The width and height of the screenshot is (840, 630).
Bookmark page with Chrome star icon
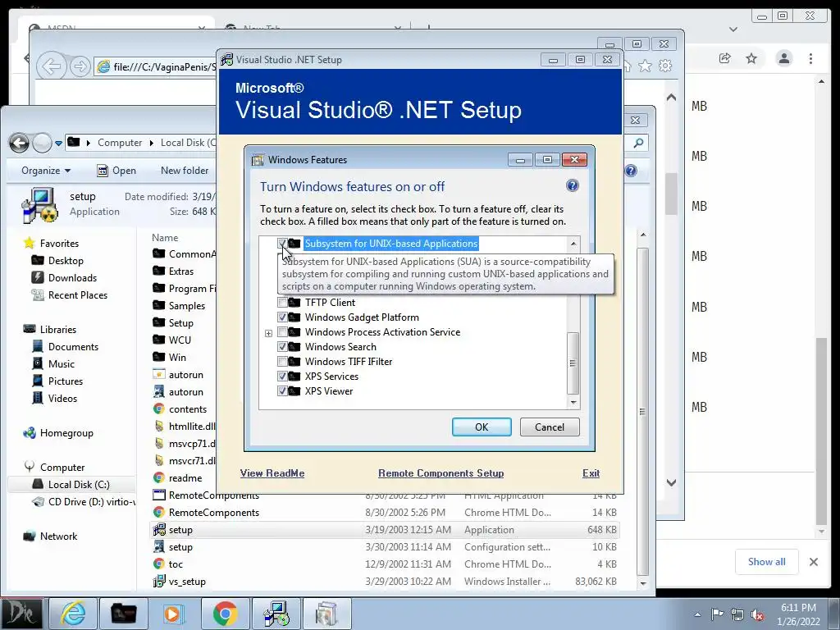pyautogui.click(x=751, y=58)
